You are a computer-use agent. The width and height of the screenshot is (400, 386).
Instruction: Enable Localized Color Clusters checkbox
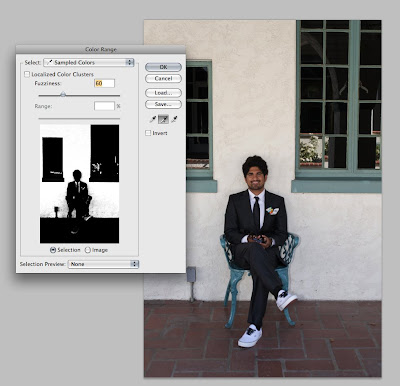point(27,74)
